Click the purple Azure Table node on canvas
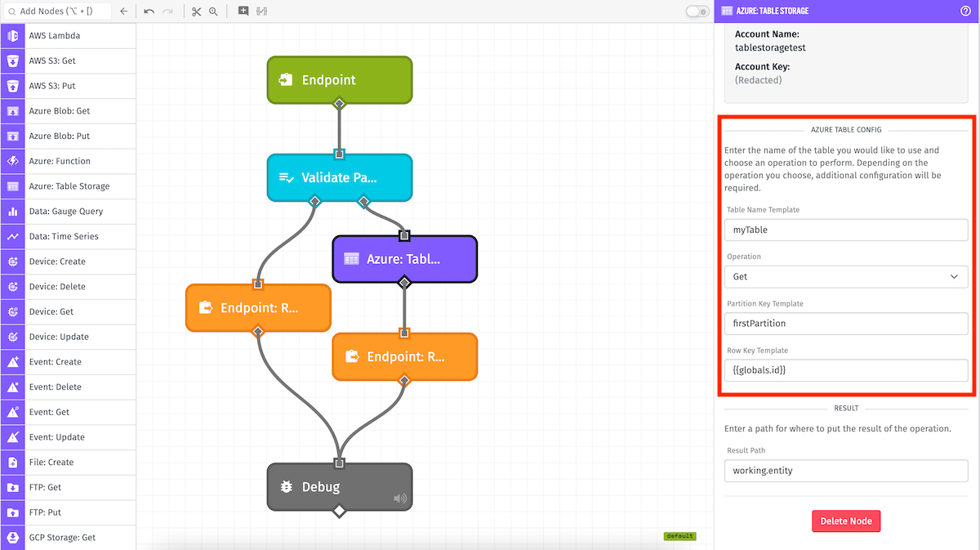The image size is (980, 550). 404,259
